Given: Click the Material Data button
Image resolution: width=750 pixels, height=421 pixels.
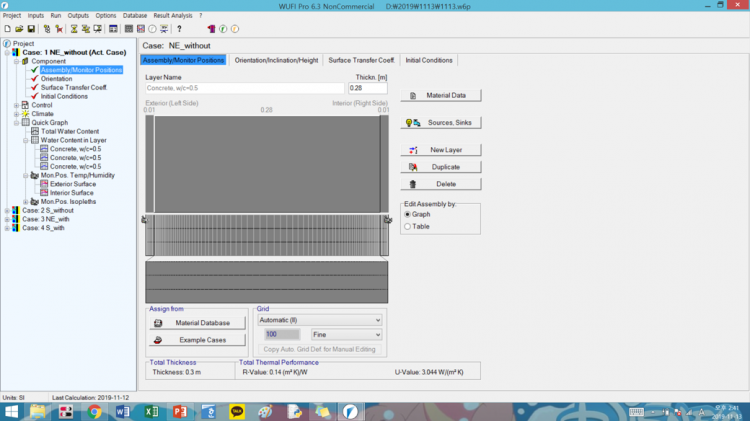Looking at the screenshot, I should point(440,95).
